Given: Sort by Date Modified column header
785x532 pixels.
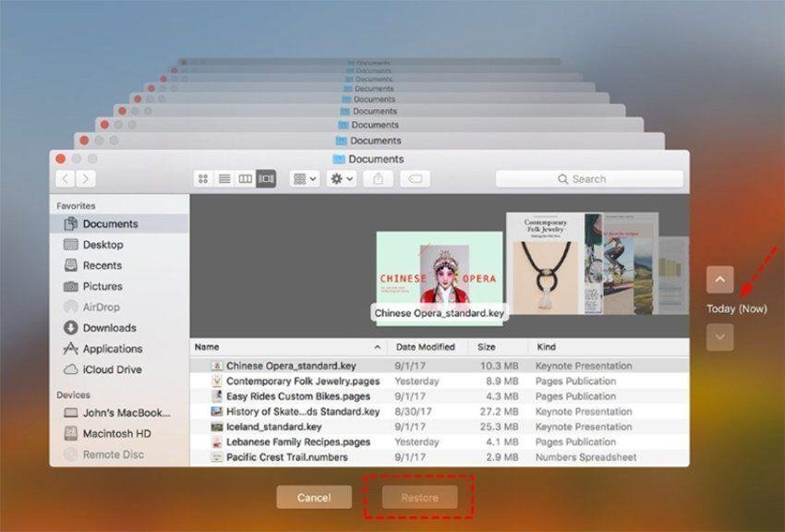Looking at the screenshot, I should pos(425,347).
